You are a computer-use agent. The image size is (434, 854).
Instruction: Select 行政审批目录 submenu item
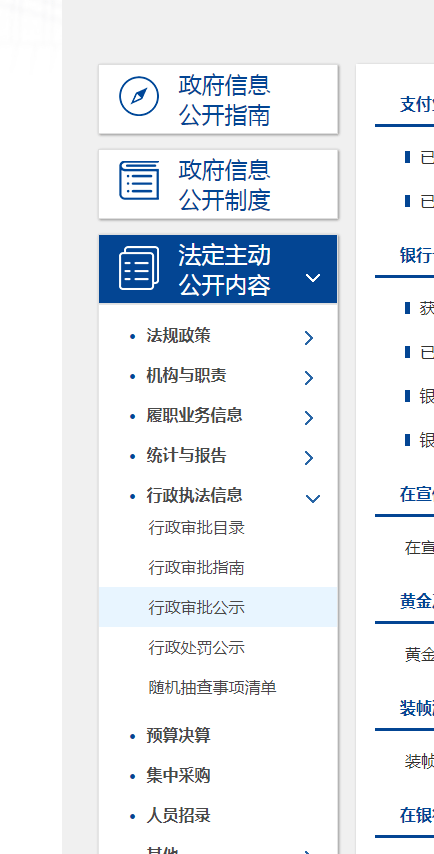(x=197, y=528)
